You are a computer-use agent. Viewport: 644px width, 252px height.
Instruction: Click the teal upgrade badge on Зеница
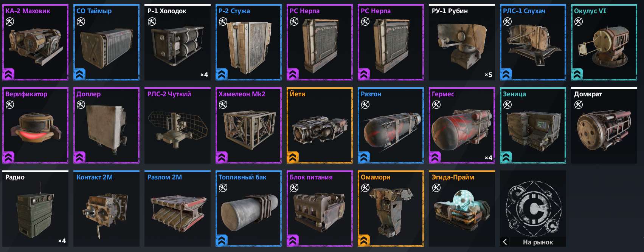[x=506, y=157]
